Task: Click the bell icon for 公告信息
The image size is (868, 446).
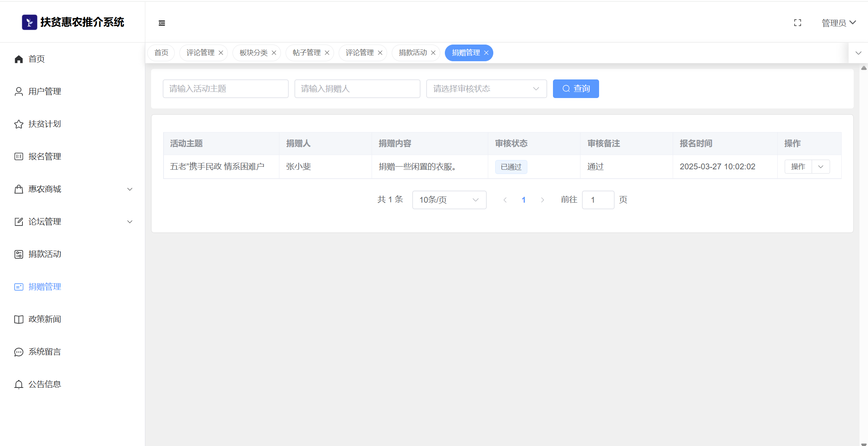Action: tap(19, 384)
